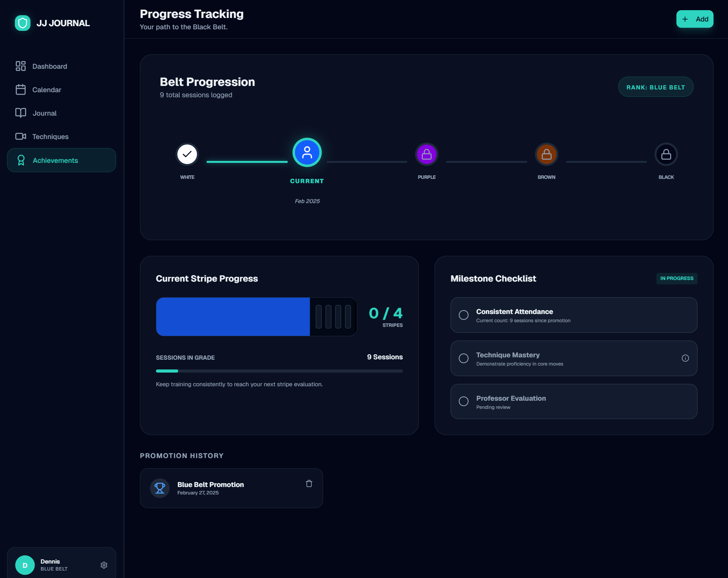Click the Techniques video icon
The image size is (728, 578).
[x=21, y=136]
